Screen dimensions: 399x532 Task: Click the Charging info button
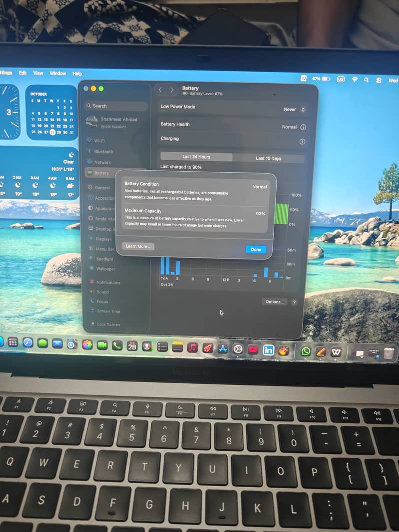click(x=302, y=141)
